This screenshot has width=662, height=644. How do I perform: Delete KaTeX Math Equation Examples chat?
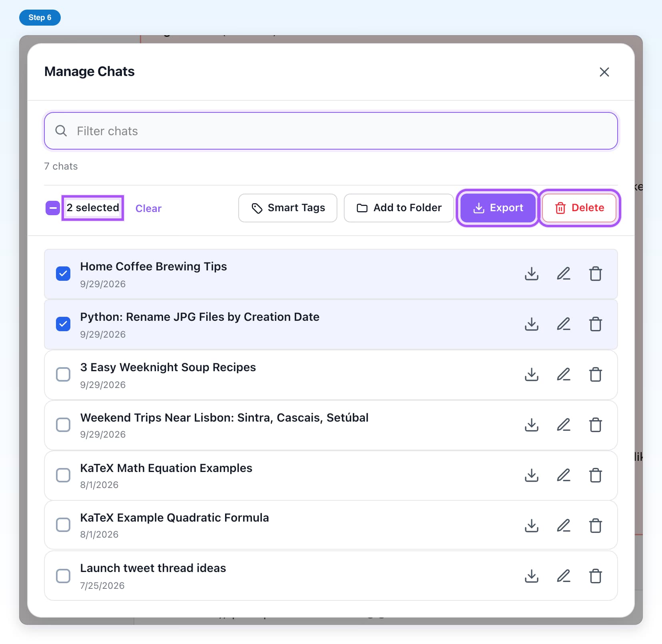click(596, 476)
